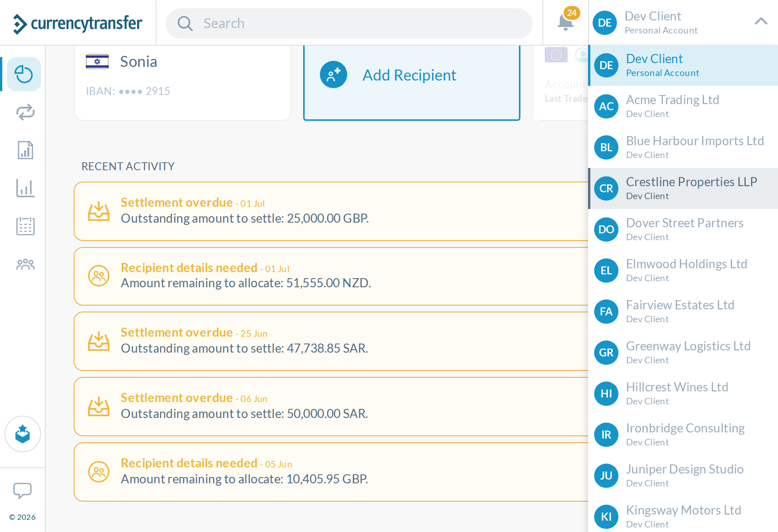
Task: Click the DO avatar for Dover Street
Action: [606, 230]
